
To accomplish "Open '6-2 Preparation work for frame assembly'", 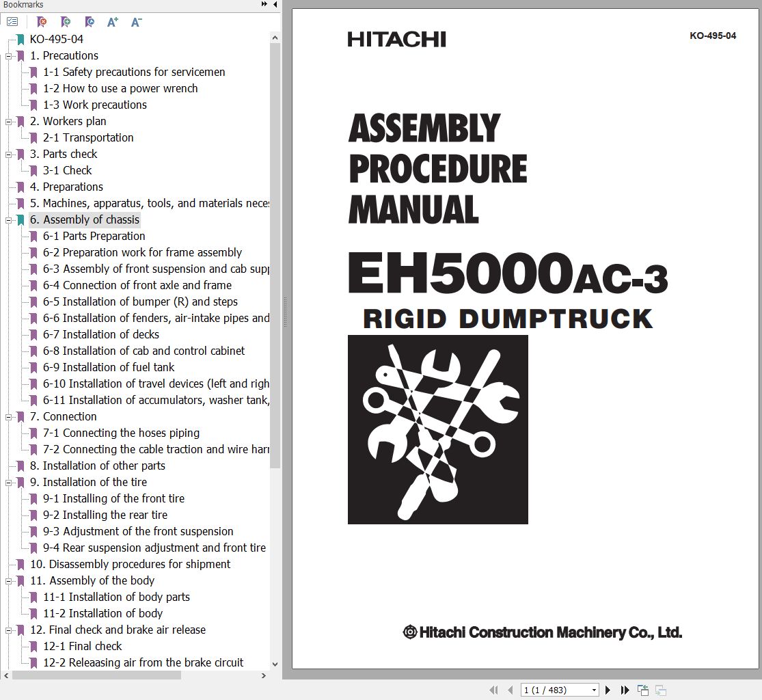I will (x=142, y=253).
